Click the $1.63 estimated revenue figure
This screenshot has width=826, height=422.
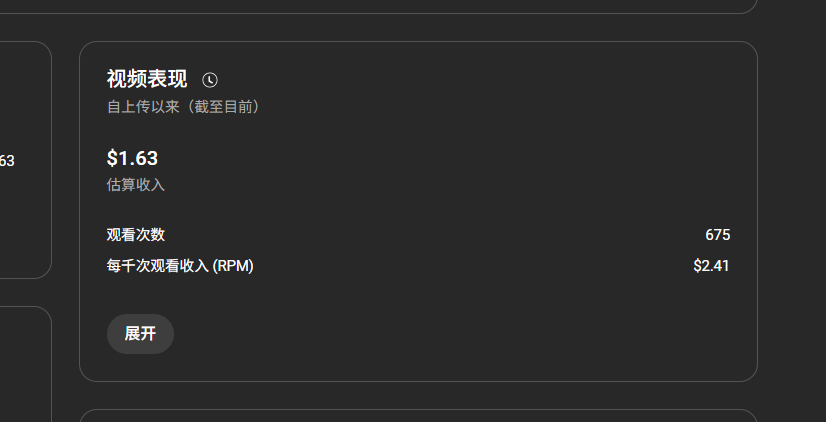(132, 158)
